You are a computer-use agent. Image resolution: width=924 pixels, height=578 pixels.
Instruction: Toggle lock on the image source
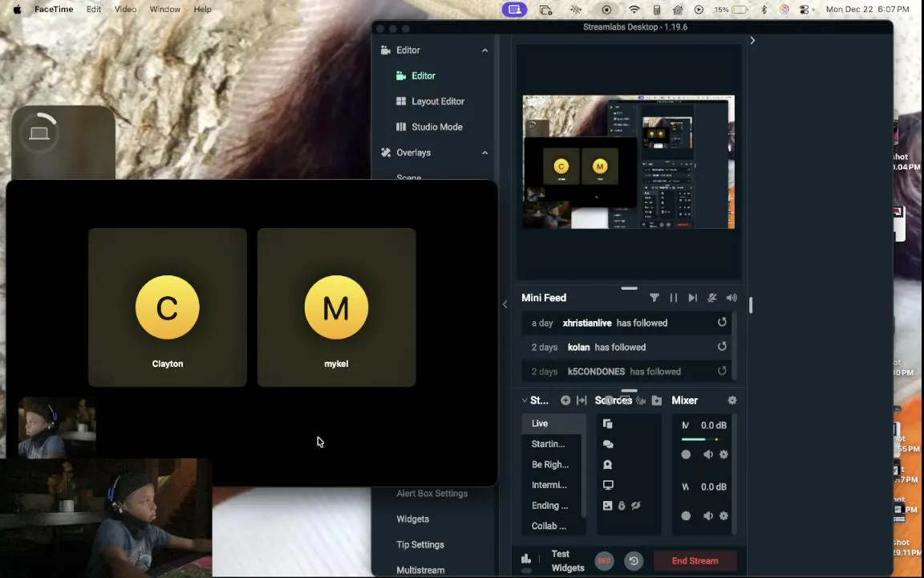(622, 506)
